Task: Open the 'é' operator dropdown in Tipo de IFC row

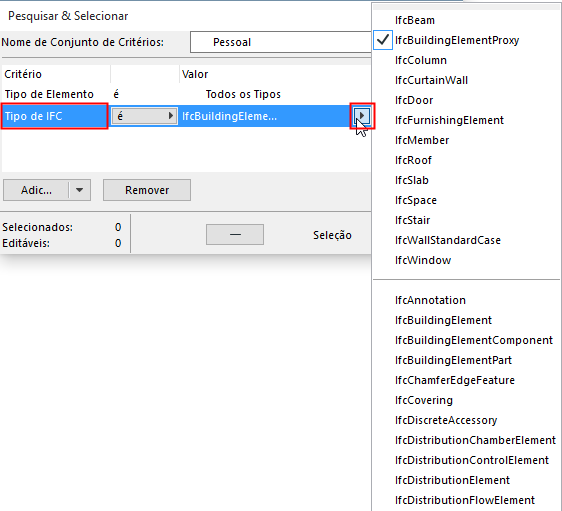Action: [x=143, y=116]
